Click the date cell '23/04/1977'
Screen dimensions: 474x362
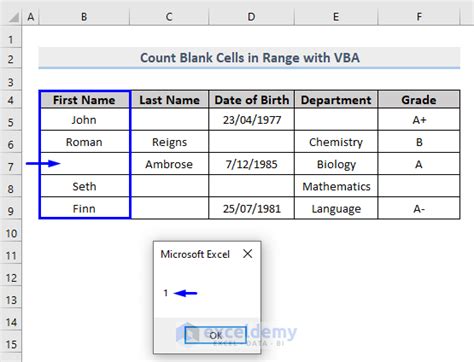252,119
